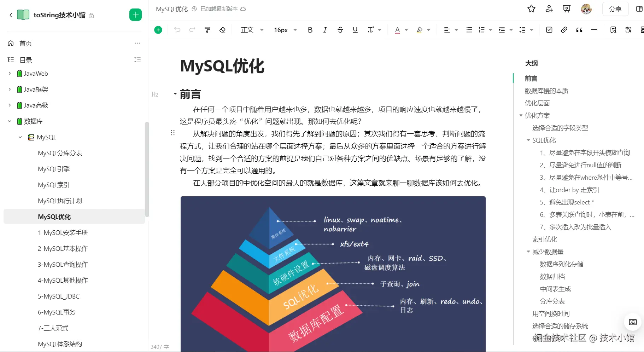644x352 pixels.
Task: Open the text alignment dropdown
Action: click(451, 30)
